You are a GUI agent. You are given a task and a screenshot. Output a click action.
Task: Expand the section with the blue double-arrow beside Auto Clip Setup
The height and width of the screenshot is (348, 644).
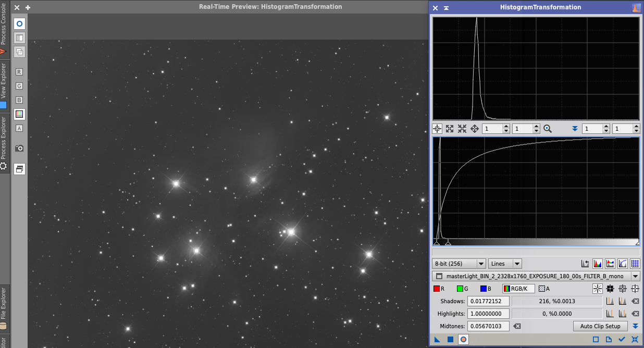pos(635,326)
